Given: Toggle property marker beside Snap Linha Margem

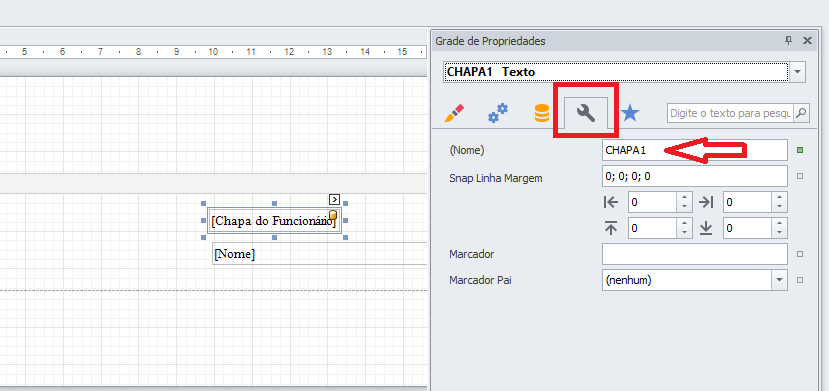Looking at the screenshot, I should pos(800,176).
